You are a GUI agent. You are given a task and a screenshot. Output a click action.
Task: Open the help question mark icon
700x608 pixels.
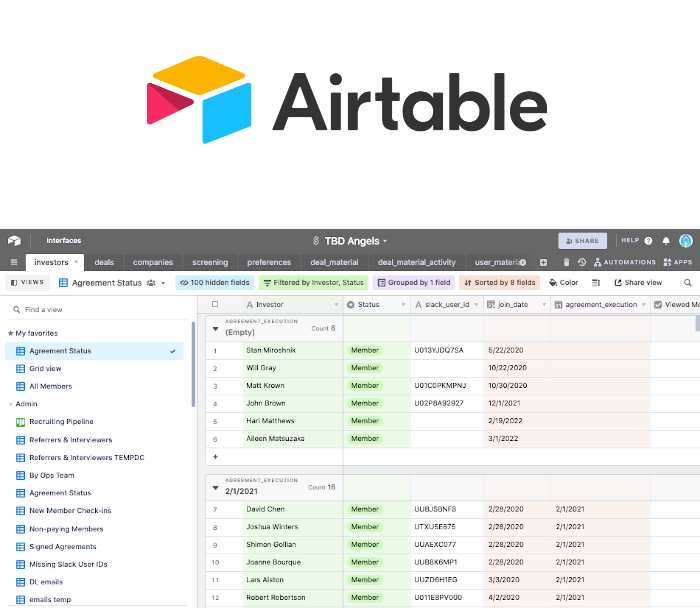pos(648,241)
